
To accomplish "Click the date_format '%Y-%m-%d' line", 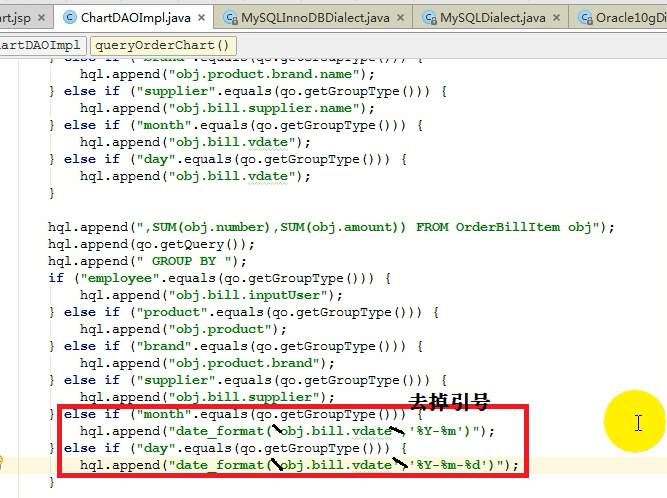I will [300, 465].
